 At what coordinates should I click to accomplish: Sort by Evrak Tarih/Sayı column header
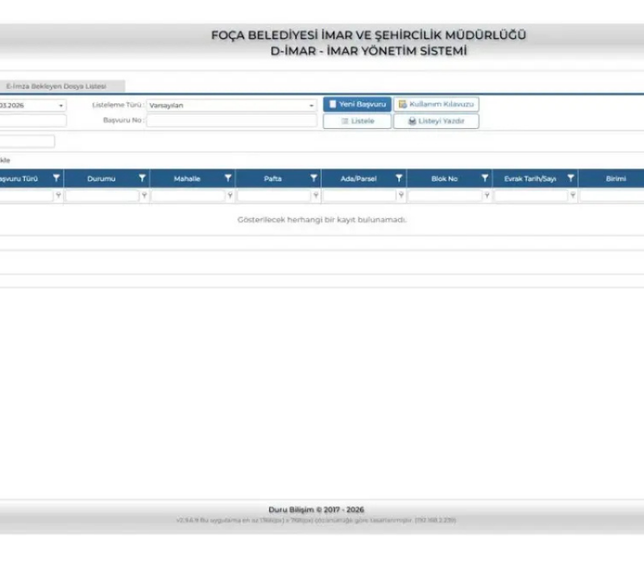pos(530,179)
